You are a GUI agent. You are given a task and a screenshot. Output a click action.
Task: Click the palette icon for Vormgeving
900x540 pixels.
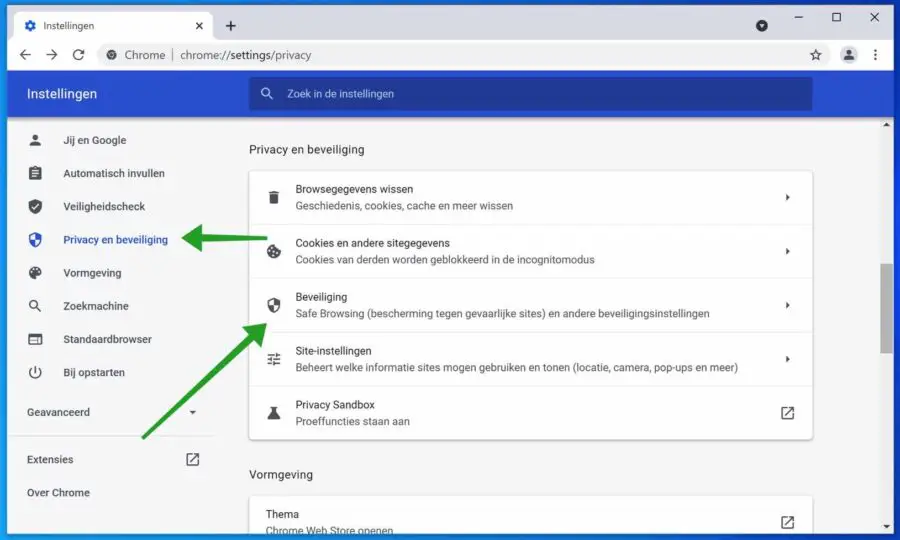point(35,273)
